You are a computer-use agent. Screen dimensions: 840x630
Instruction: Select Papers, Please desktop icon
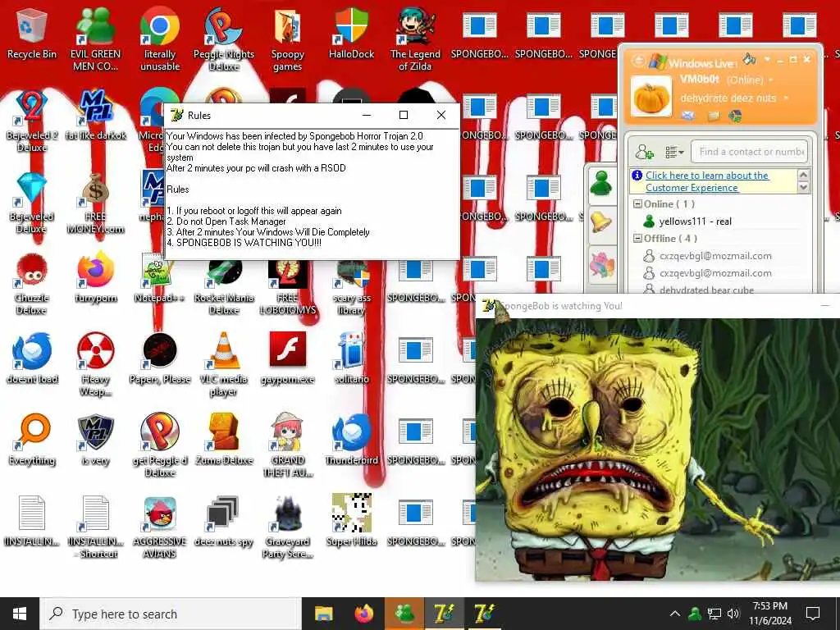point(160,358)
